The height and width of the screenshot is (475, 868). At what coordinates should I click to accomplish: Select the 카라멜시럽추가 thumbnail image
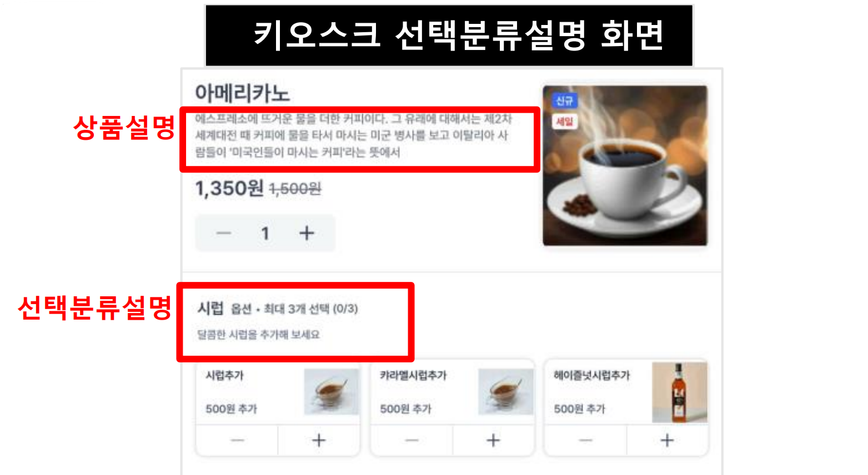coord(506,392)
